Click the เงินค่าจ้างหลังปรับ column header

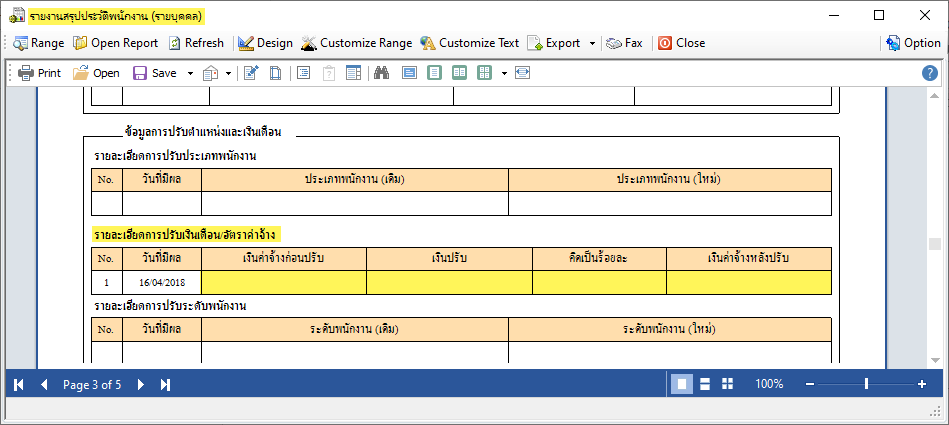tap(749, 259)
